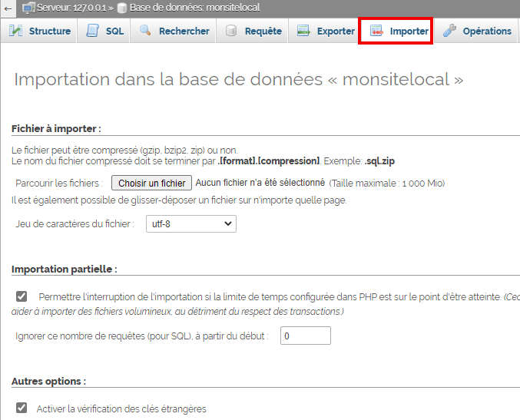Click the Exporter tab icon
The image size is (520, 420).
click(x=303, y=31)
